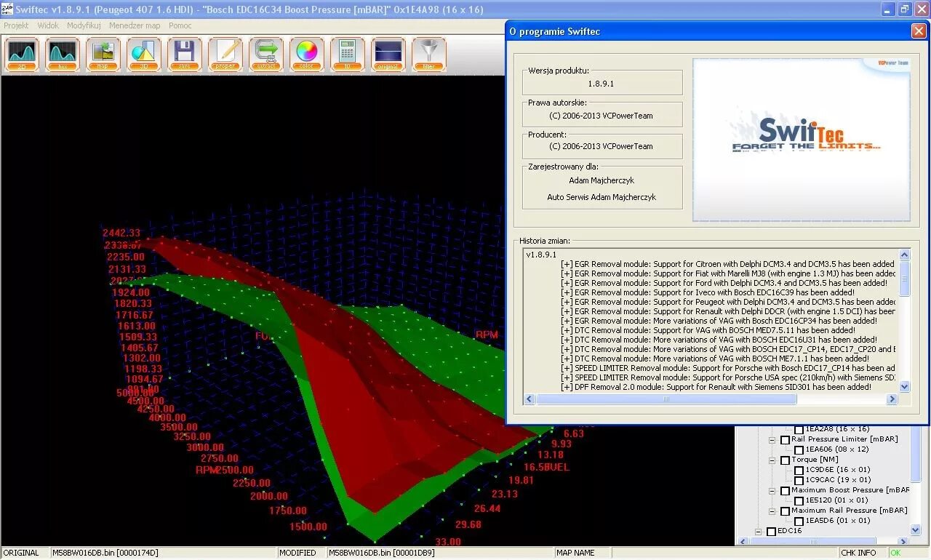Open the hex view toolbar icon

(63, 55)
